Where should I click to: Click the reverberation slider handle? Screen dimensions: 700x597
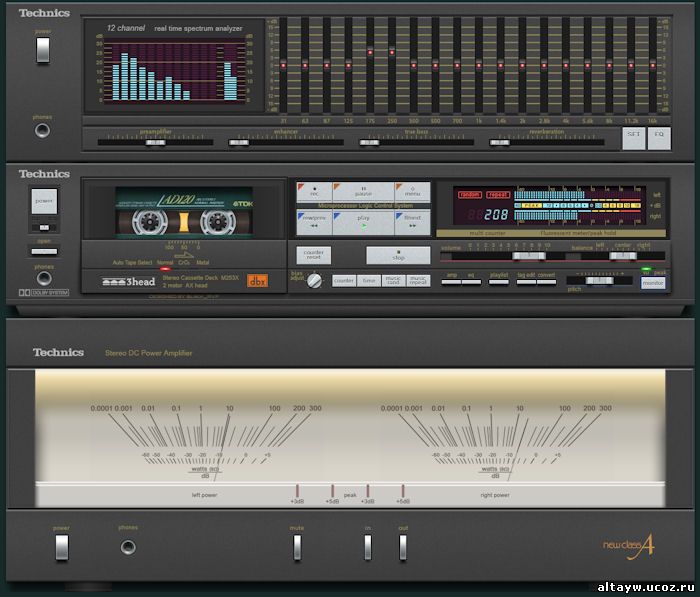(x=500, y=142)
